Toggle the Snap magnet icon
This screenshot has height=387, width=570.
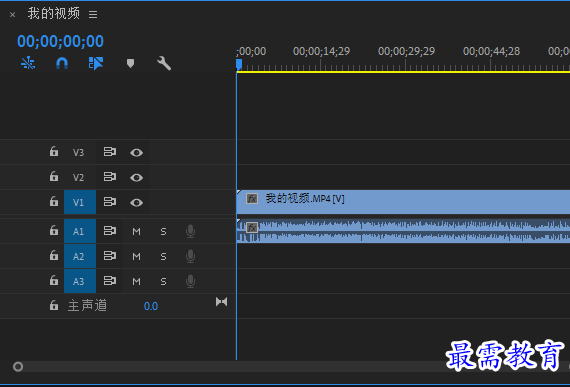[x=62, y=63]
